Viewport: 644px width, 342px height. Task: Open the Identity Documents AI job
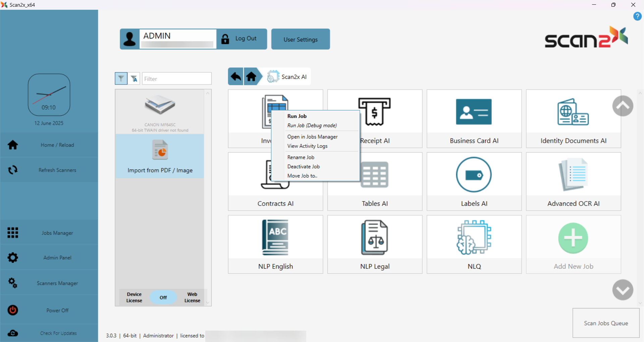tap(573, 118)
